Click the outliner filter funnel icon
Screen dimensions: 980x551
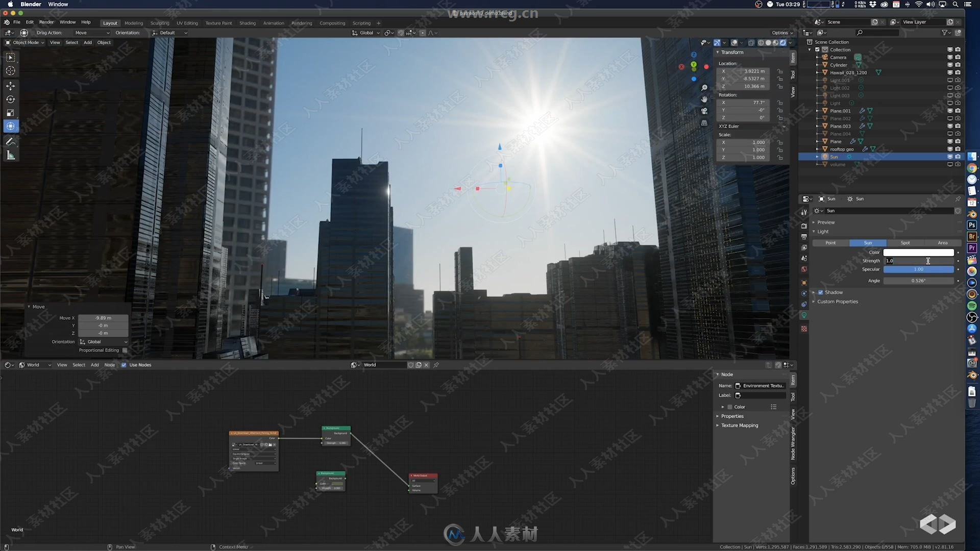(945, 33)
